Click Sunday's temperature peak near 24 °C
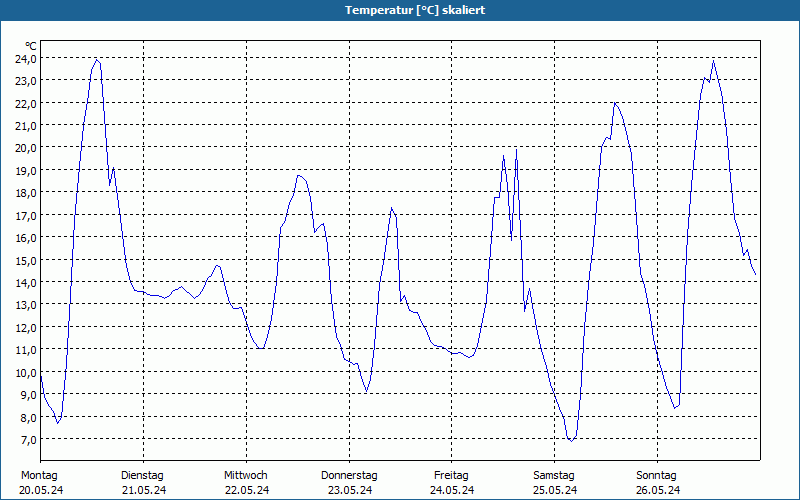Viewport: 800px width, 500px height. [x=713, y=61]
